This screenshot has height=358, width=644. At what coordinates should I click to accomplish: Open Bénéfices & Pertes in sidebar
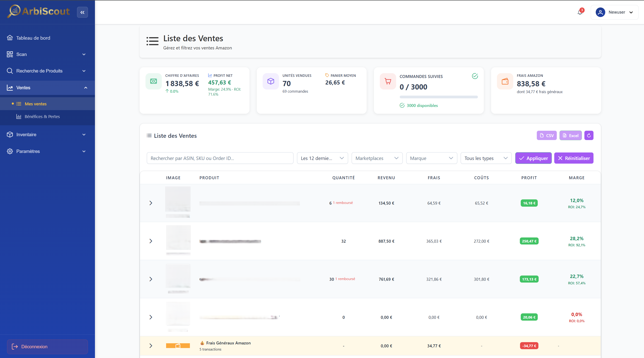(42, 116)
